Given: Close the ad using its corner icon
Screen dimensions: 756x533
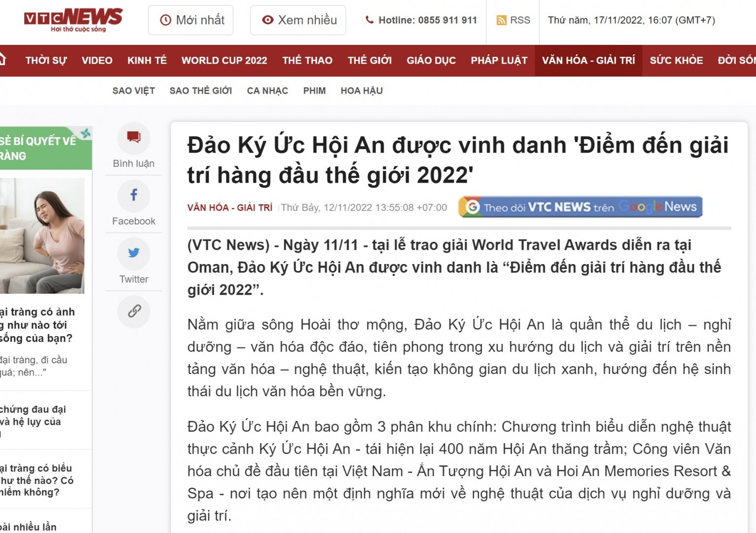Looking at the screenshot, I should pyautogui.click(x=86, y=133).
